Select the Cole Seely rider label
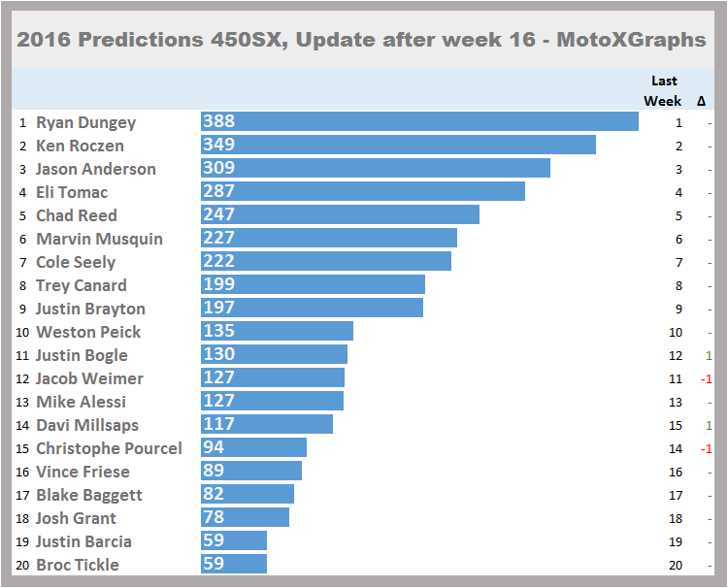 coord(76,262)
